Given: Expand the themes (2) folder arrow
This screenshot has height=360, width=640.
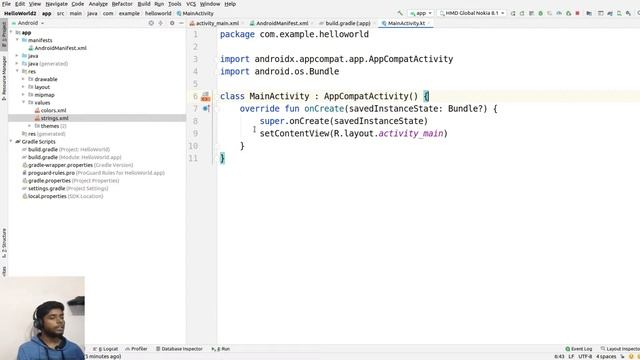Looking at the screenshot, I should 29,126.
